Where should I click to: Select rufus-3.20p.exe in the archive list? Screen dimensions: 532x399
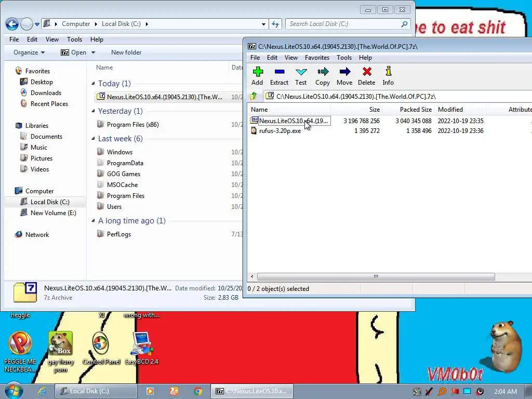coord(276,130)
